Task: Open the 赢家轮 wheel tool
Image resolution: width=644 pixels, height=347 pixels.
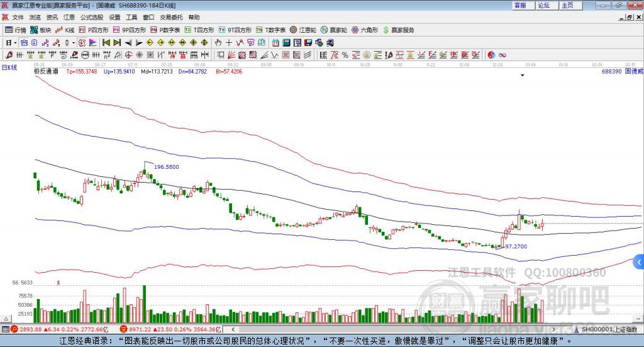Action: (334, 30)
